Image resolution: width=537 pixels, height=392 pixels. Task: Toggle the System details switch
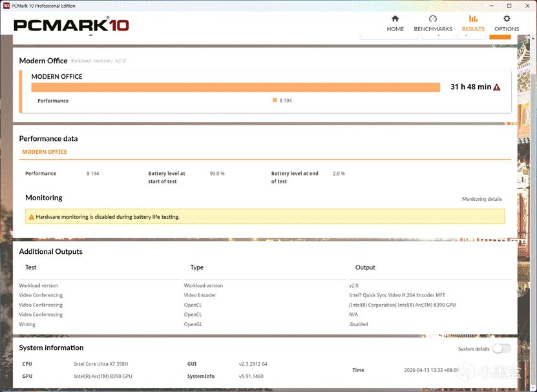coord(501,349)
